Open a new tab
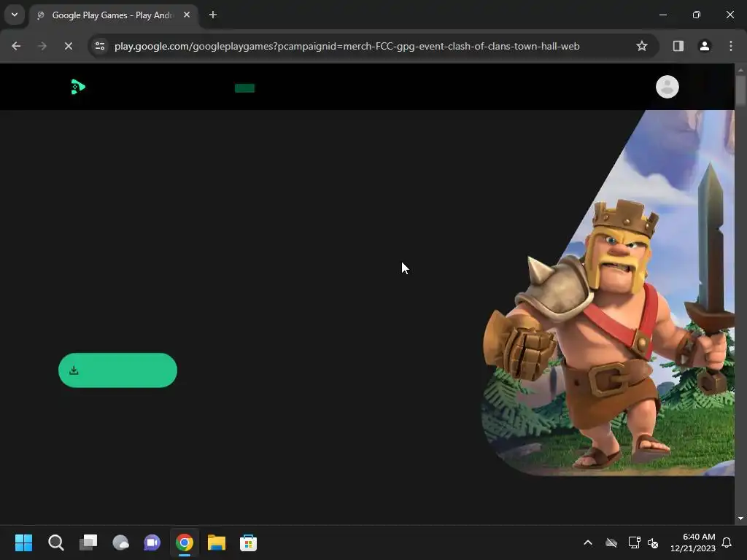Image resolution: width=747 pixels, height=560 pixels. pos(213,15)
